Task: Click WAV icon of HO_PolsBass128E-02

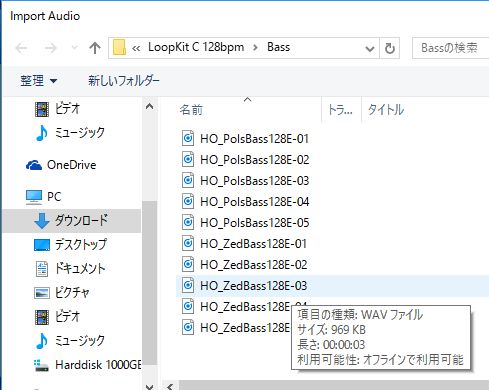Action: click(188, 159)
